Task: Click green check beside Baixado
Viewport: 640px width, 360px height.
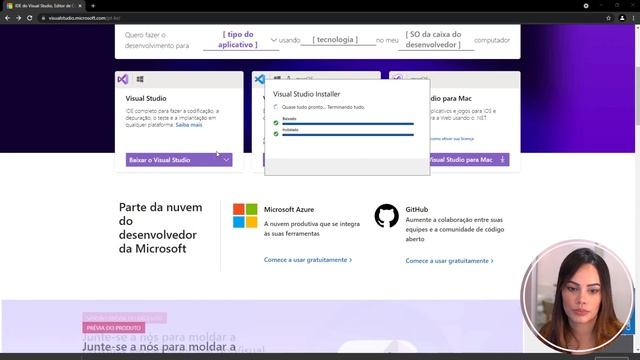Action: point(276,122)
